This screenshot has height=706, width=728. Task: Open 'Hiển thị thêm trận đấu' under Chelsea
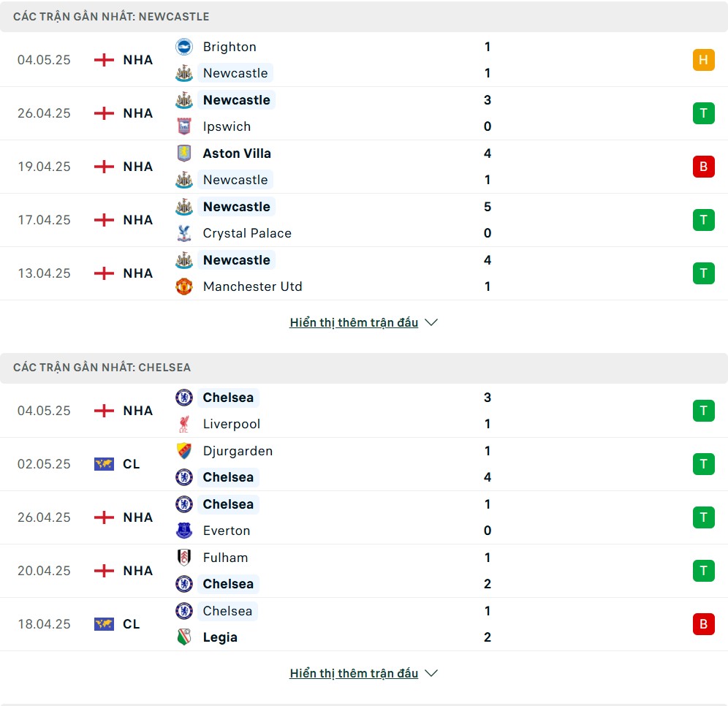tap(354, 674)
